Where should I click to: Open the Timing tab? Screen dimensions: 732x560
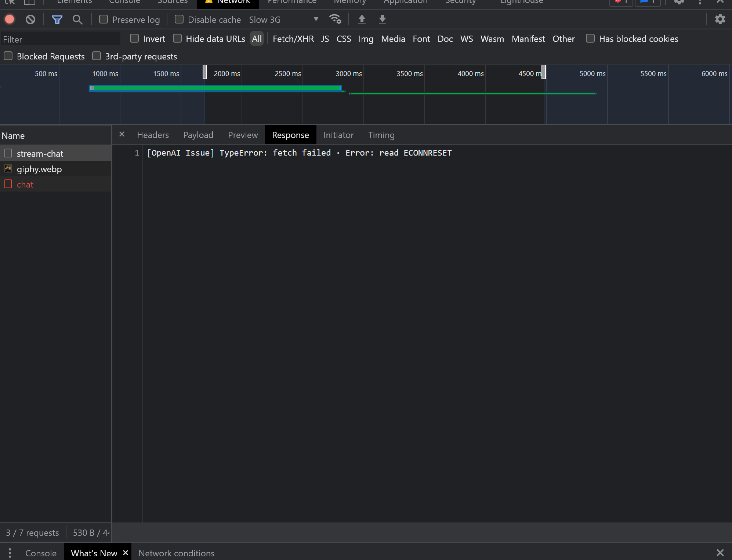[x=381, y=135]
